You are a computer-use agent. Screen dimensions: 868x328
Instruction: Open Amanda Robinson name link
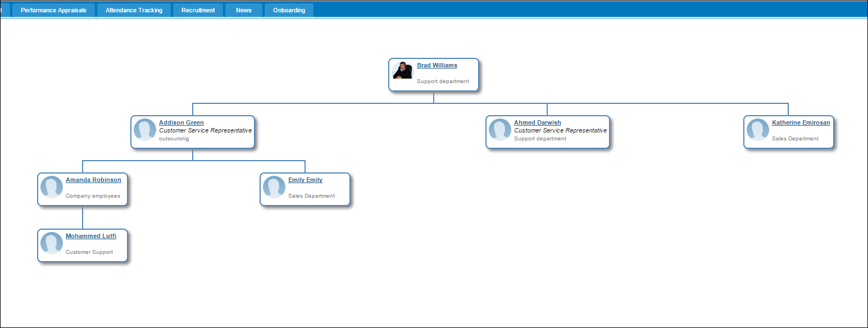93,180
